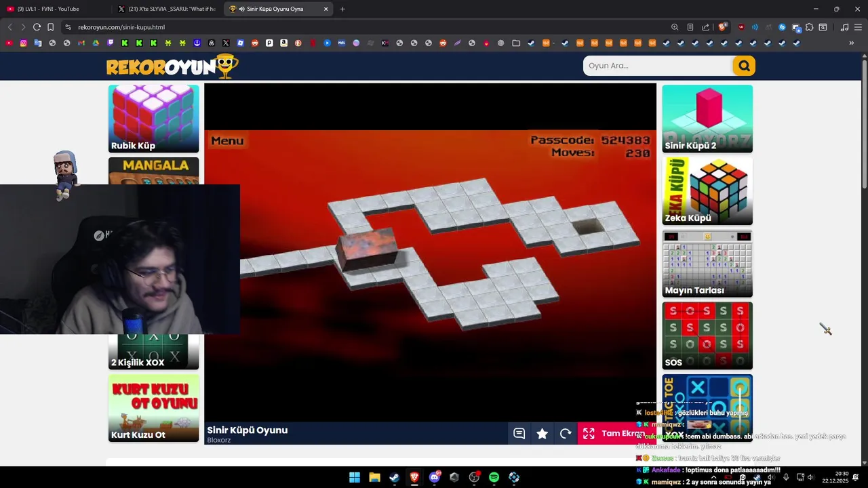Open Windows Start menu
Image resolution: width=868 pixels, height=488 pixels.
355,477
